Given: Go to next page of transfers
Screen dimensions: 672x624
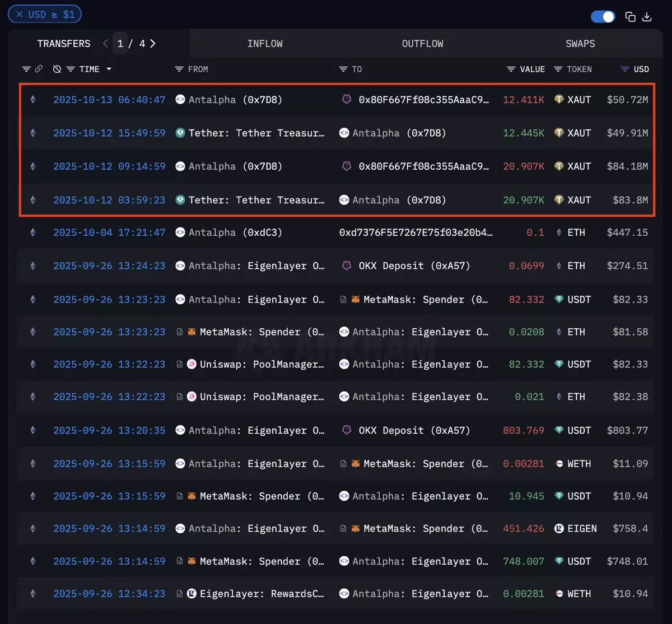Looking at the screenshot, I should pos(153,44).
